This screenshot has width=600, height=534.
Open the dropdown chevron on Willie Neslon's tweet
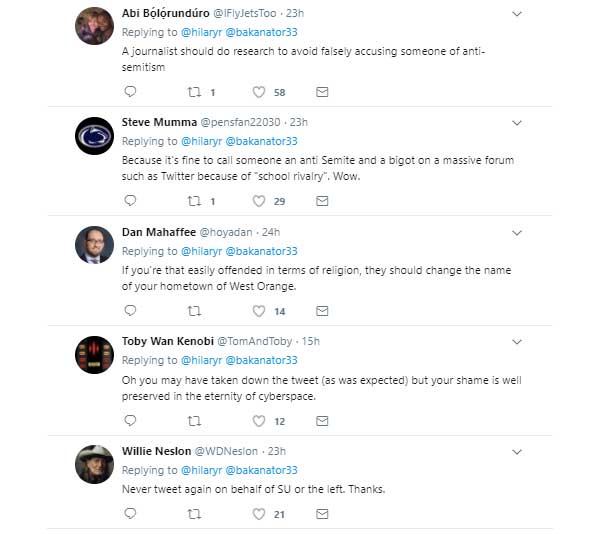(x=517, y=452)
